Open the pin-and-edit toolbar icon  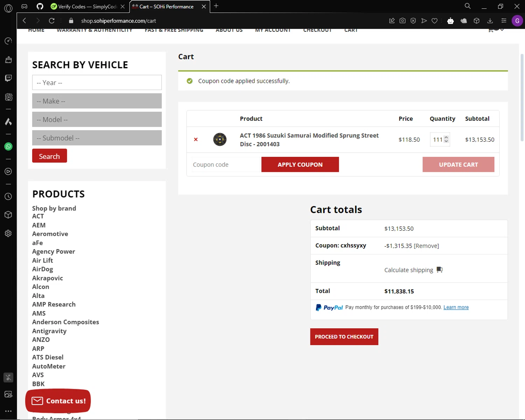tap(392, 21)
